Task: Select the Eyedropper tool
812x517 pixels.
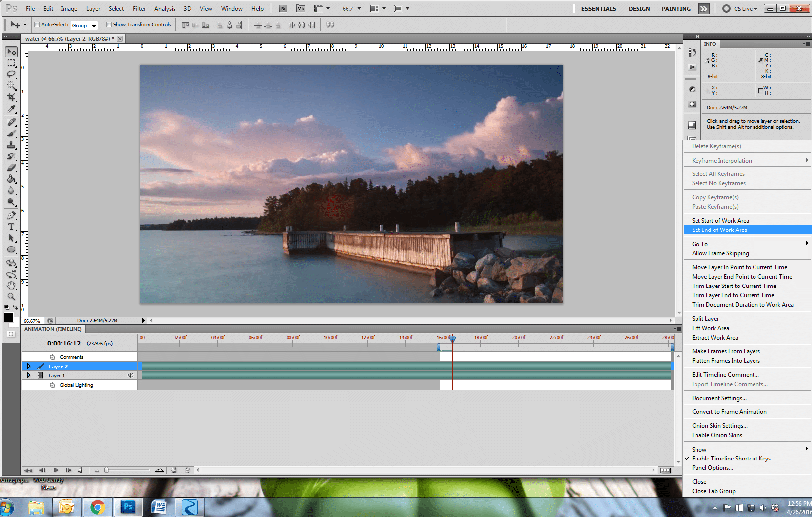Action: click(x=11, y=109)
